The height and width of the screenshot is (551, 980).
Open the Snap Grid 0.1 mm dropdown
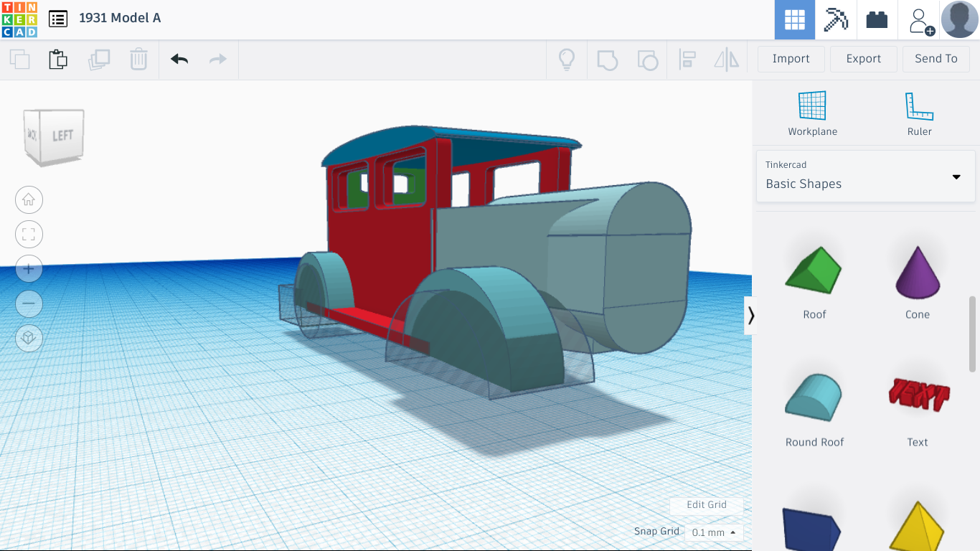tap(714, 532)
